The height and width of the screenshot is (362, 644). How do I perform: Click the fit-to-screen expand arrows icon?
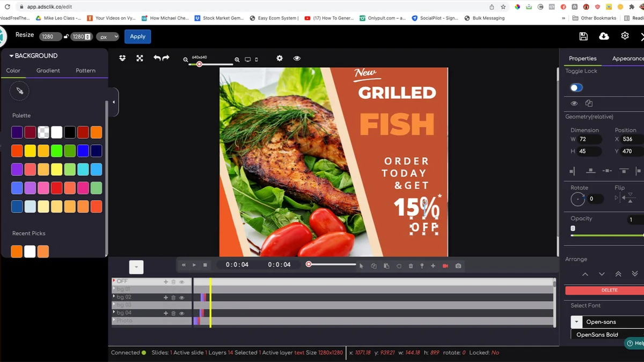140,58
